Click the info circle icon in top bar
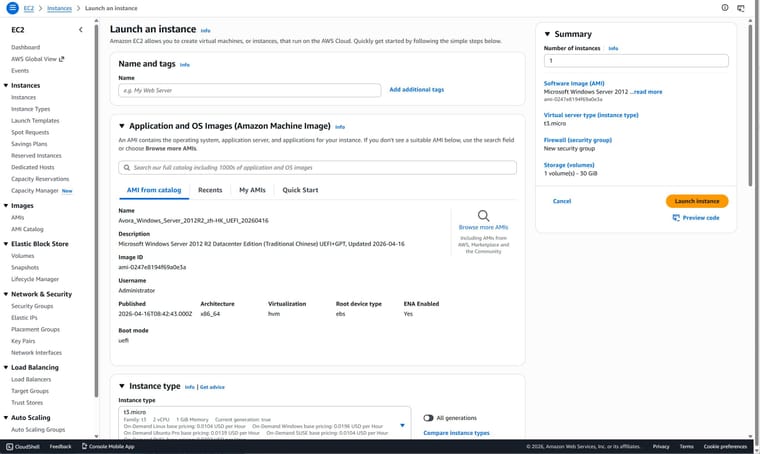The image size is (760, 454). (725, 8)
